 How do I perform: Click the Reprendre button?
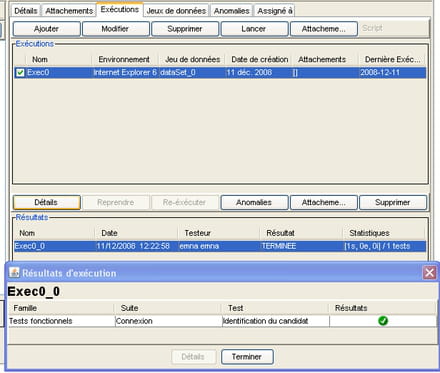tap(115, 202)
